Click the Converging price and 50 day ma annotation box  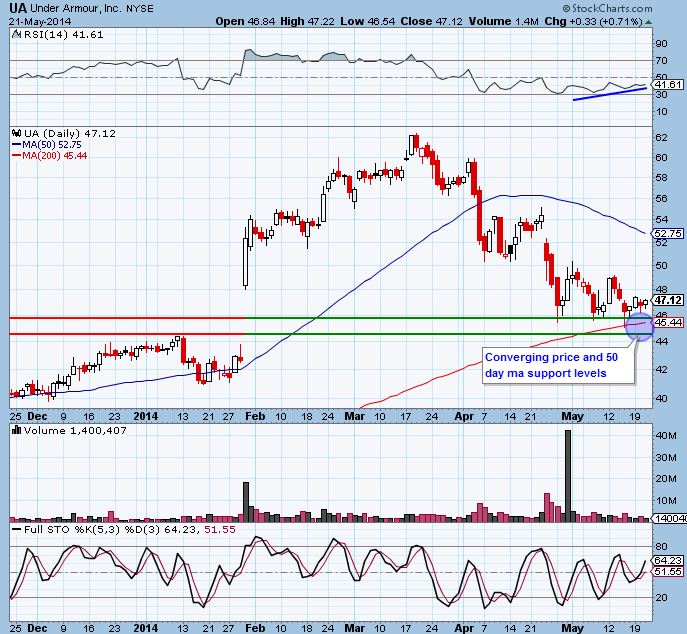click(558, 365)
